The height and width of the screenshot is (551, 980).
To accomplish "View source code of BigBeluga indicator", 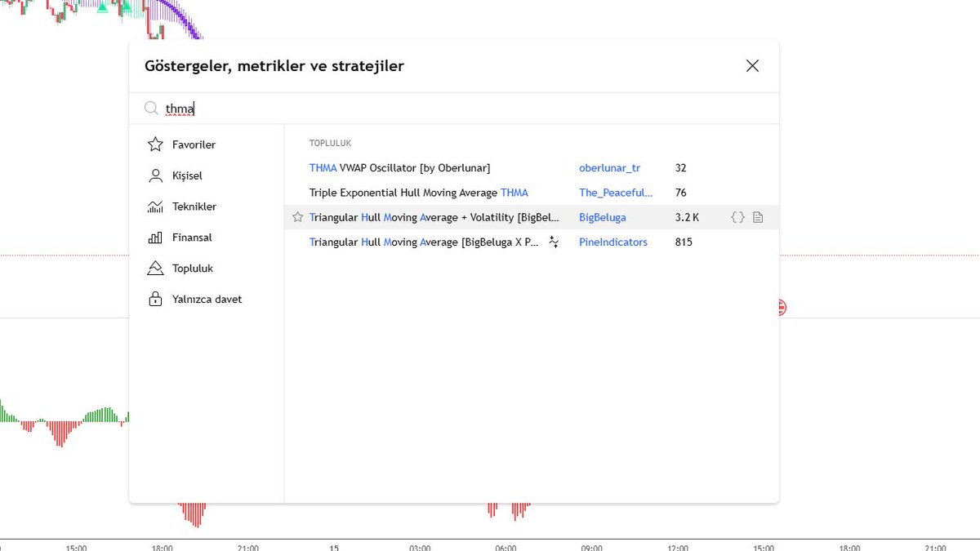I will [737, 217].
